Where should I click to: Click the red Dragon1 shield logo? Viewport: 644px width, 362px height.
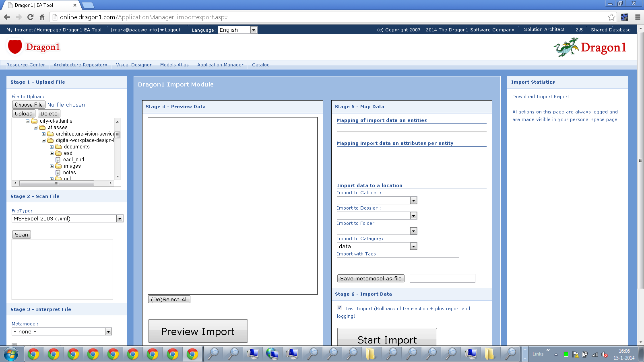(x=15, y=47)
